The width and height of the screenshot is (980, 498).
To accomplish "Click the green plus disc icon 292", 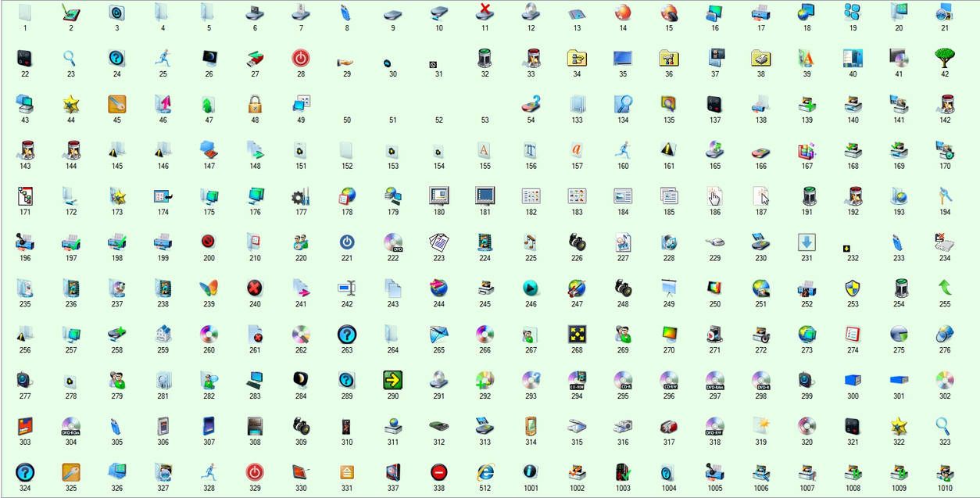I will [x=485, y=381].
